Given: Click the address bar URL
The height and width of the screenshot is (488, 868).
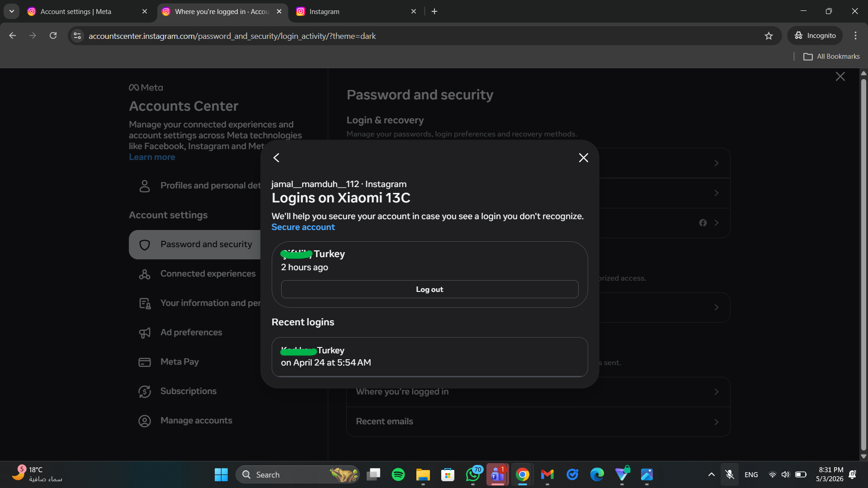Looking at the screenshot, I should click(x=232, y=36).
